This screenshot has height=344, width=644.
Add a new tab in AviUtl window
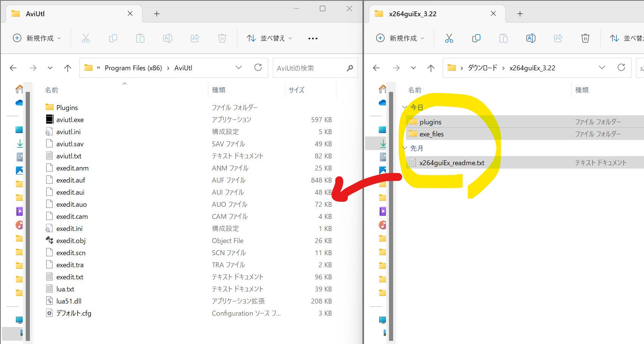pyautogui.click(x=157, y=14)
